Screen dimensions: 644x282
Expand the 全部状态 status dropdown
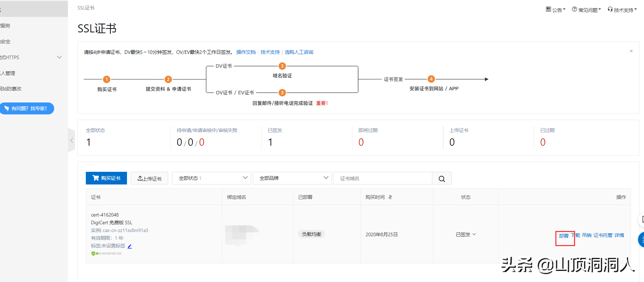pos(211,178)
